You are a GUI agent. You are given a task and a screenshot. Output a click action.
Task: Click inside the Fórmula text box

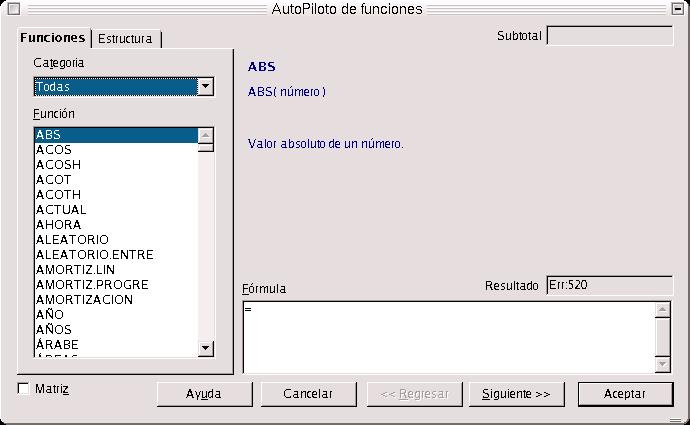(448, 337)
